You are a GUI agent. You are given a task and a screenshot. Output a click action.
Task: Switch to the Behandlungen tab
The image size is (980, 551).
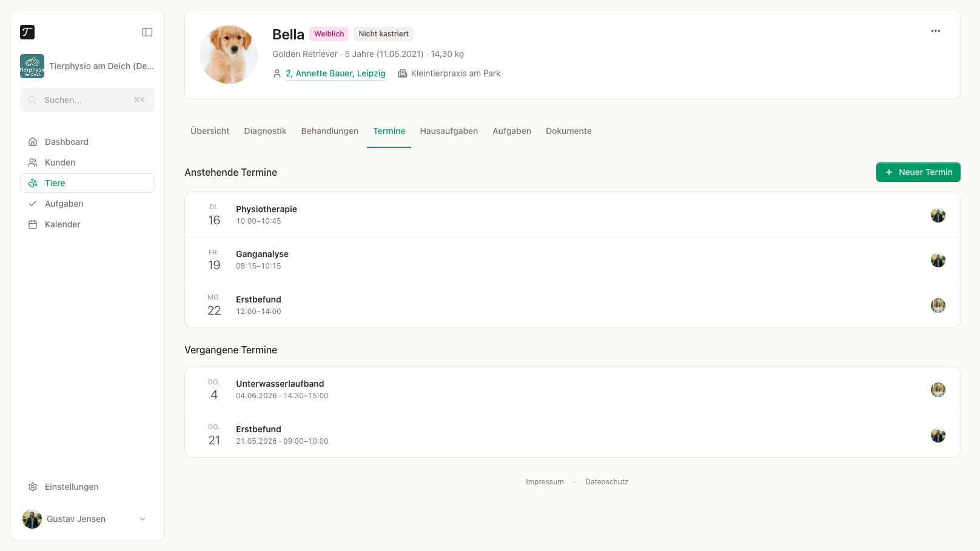330,131
